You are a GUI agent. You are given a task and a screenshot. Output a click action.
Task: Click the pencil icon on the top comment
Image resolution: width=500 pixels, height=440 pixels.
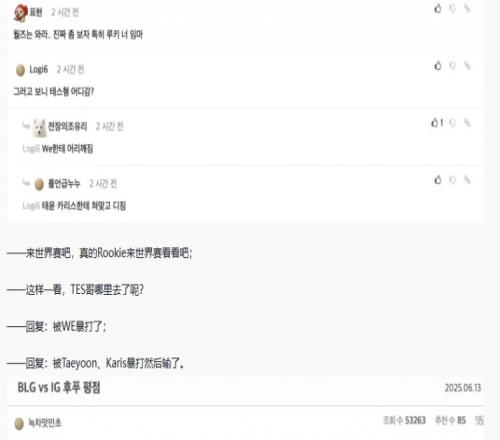tap(467, 9)
